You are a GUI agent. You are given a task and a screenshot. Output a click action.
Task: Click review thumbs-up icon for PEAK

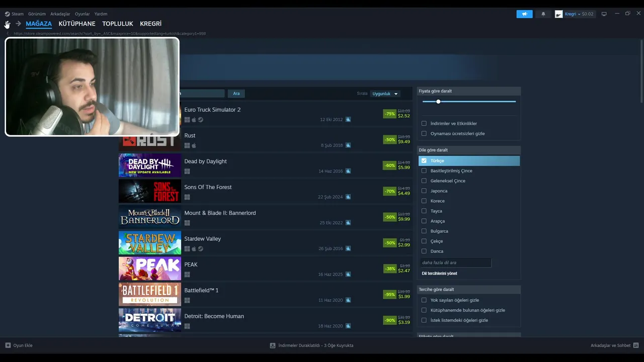(348, 275)
